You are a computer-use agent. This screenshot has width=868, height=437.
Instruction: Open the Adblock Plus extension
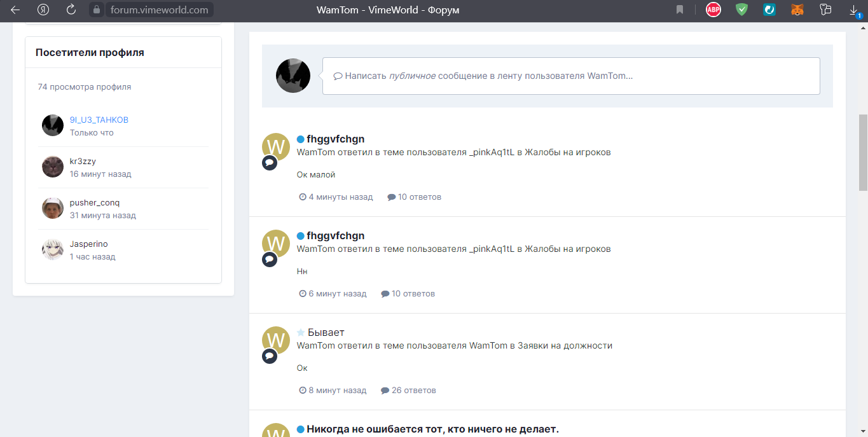click(x=713, y=10)
